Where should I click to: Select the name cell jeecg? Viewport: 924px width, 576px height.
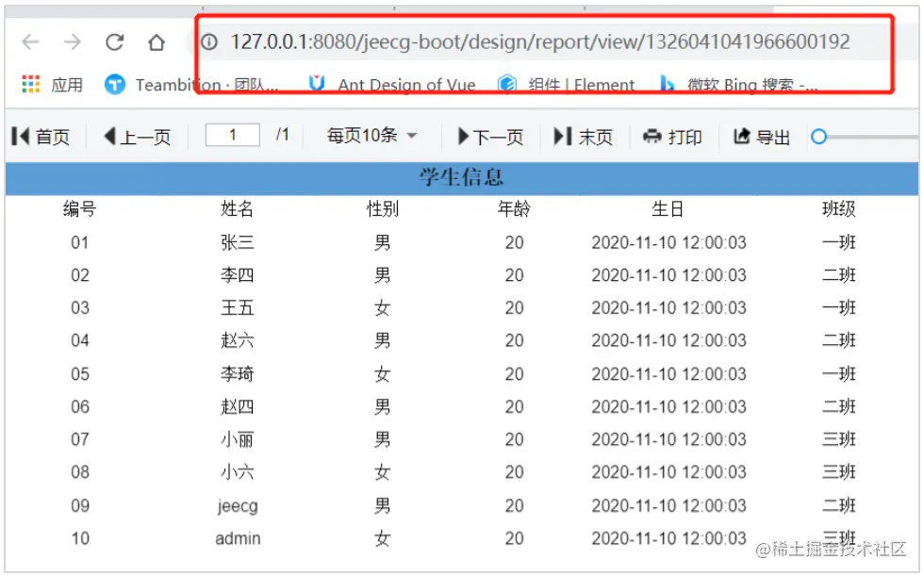click(238, 505)
